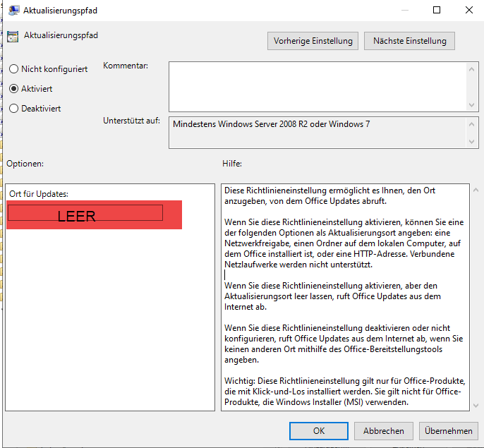Maximize the Aktualisierungspfad window
This screenshot has width=484, height=448.
point(437,10)
